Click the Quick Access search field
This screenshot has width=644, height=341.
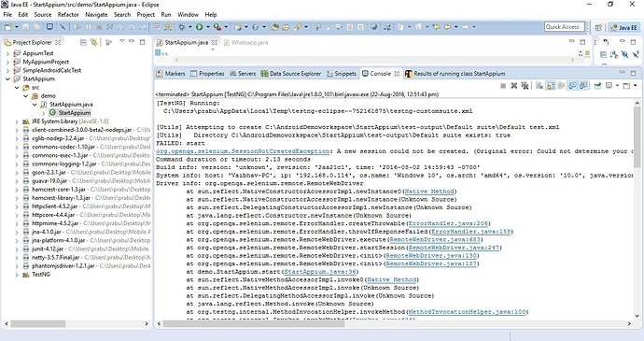tap(565, 27)
